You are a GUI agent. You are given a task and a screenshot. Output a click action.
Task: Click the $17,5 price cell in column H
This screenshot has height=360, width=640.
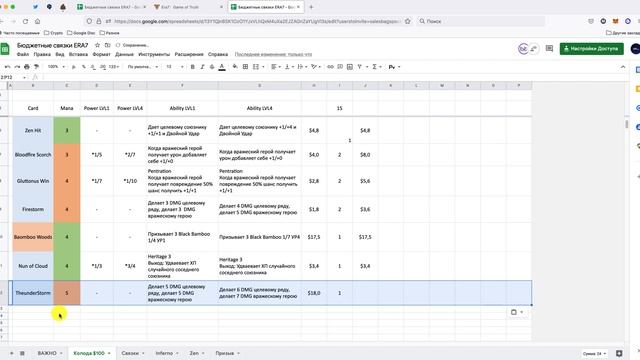pyautogui.click(x=314, y=237)
